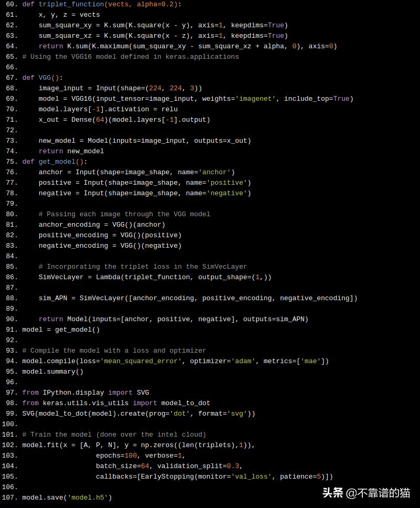Image resolution: width=420 pixels, height=508 pixels.
Task: Click 'positive_encoding = VGG()(positive)' line
Action: pyautogui.click(x=110, y=235)
